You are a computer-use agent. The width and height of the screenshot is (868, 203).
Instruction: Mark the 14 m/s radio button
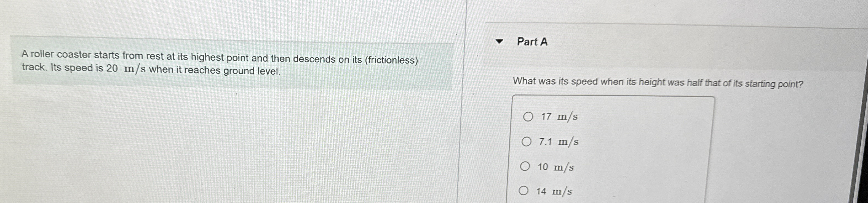(x=523, y=191)
